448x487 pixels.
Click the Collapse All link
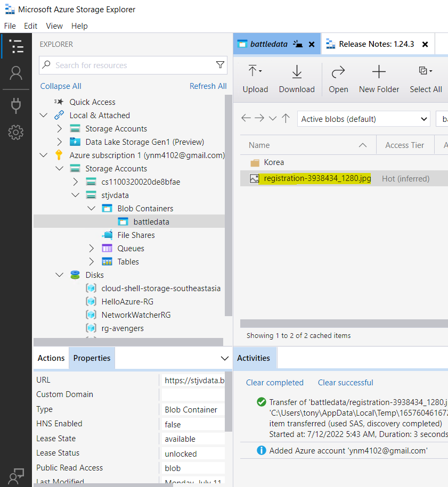61,86
